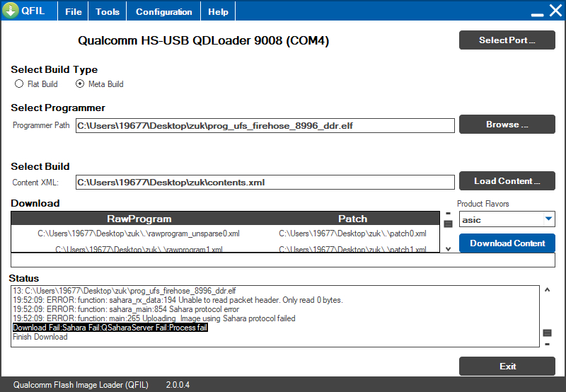This screenshot has width=566, height=392.
Task: Click the download table scrollbar thumb
Action: (x=448, y=224)
